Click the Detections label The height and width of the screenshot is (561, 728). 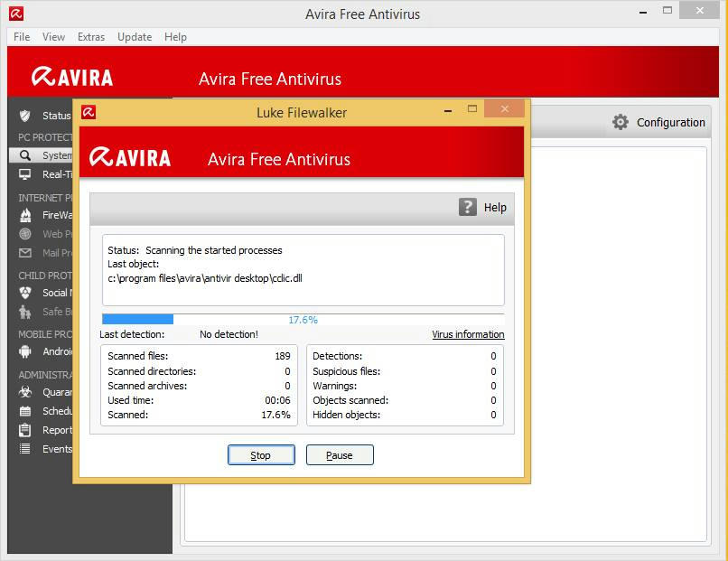tap(338, 356)
